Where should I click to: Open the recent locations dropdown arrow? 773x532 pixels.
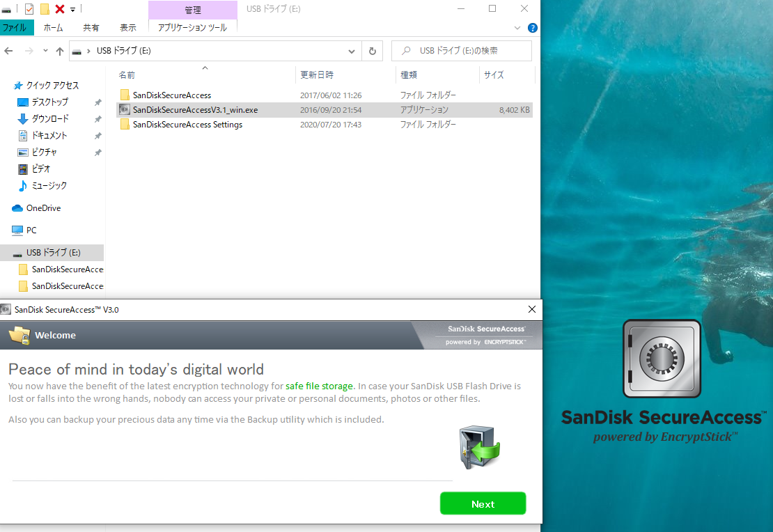pos(45,50)
